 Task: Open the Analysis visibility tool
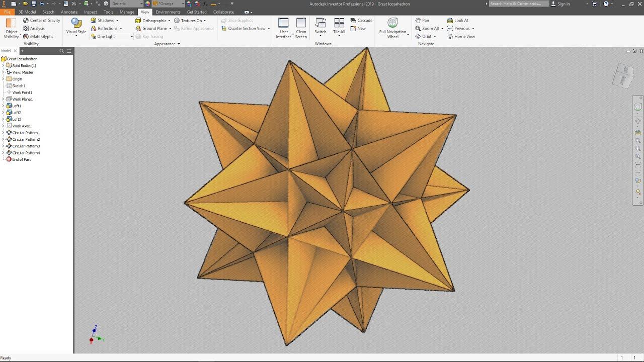pyautogui.click(x=34, y=29)
